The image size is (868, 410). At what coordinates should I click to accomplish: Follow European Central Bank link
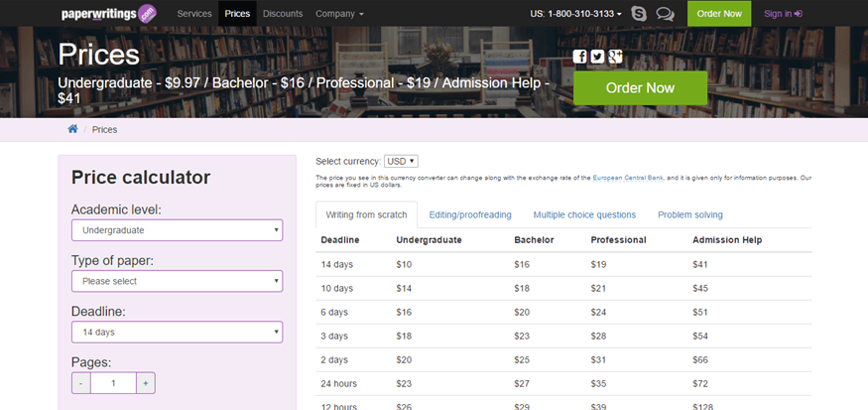628,178
